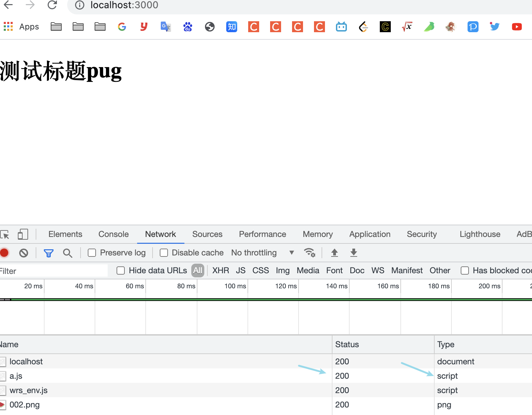Activate the inspect element picker
Viewport: 532px width, 415px height.
pyautogui.click(x=5, y=235)
